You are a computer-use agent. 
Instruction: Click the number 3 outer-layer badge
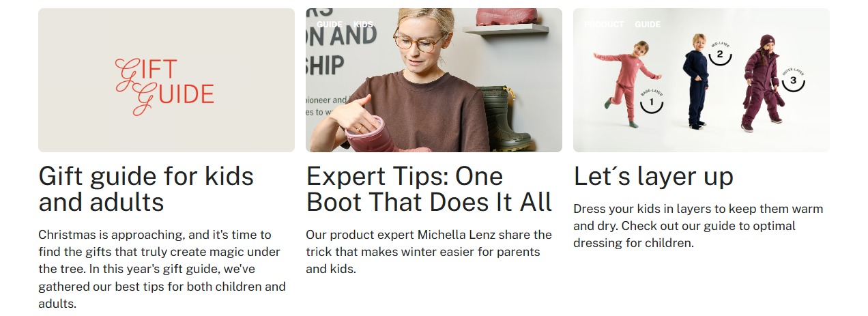point(793,81)
